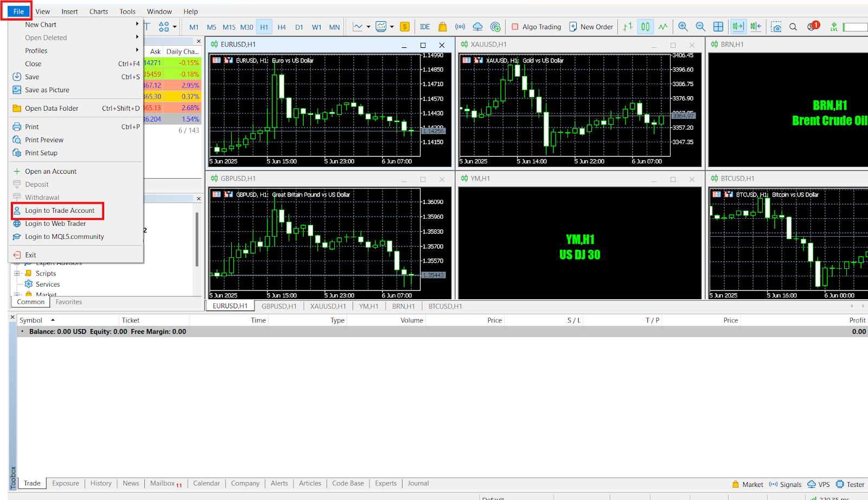This screenshot has width=868, height=500.
Task: Select the H4 timeframe
Action: point(282,27)
